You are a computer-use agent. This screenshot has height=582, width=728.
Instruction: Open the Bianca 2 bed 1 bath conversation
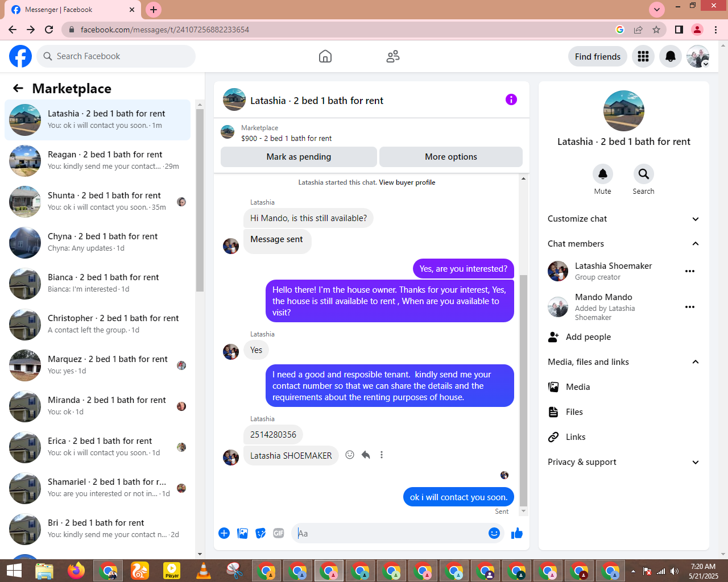click(x=97, y=284)
